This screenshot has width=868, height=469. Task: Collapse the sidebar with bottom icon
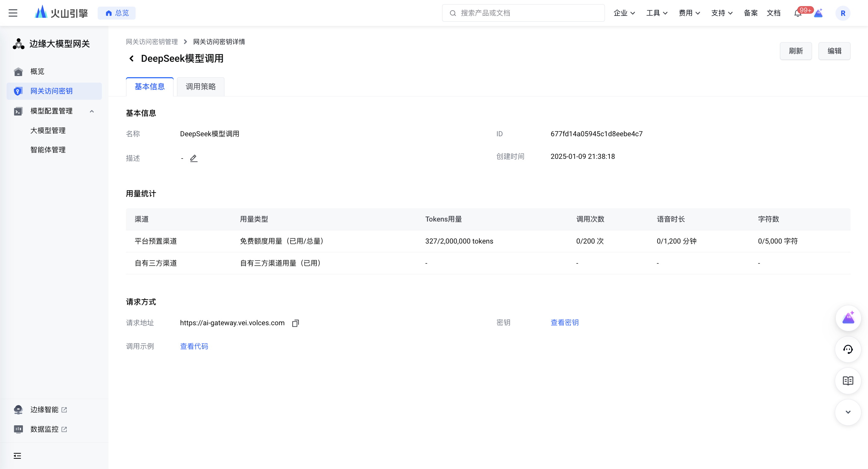(x=17, y=456)
